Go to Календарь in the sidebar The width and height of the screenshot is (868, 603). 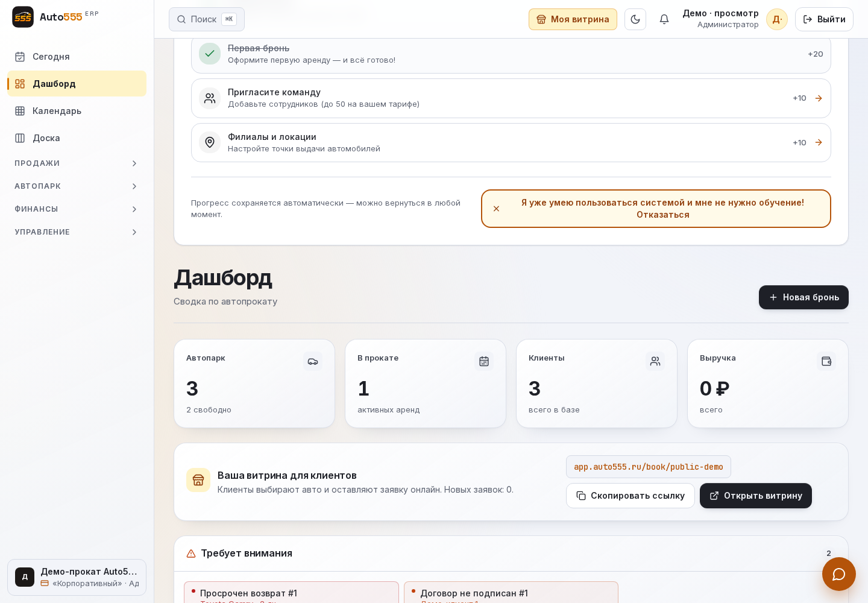(x=77, y=111)
